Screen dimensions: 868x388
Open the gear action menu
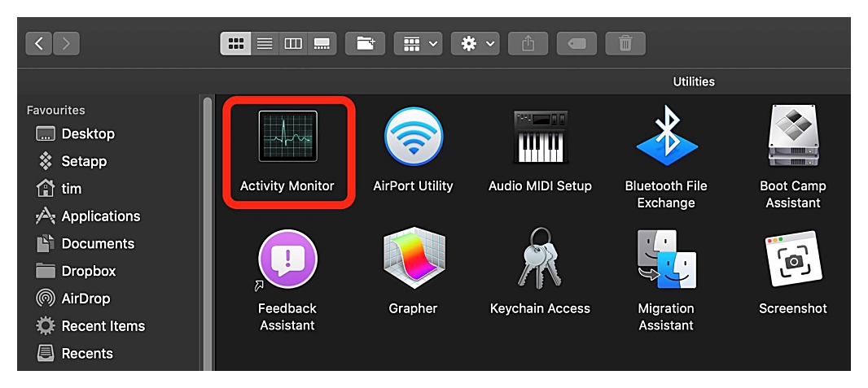coord(476,44)
